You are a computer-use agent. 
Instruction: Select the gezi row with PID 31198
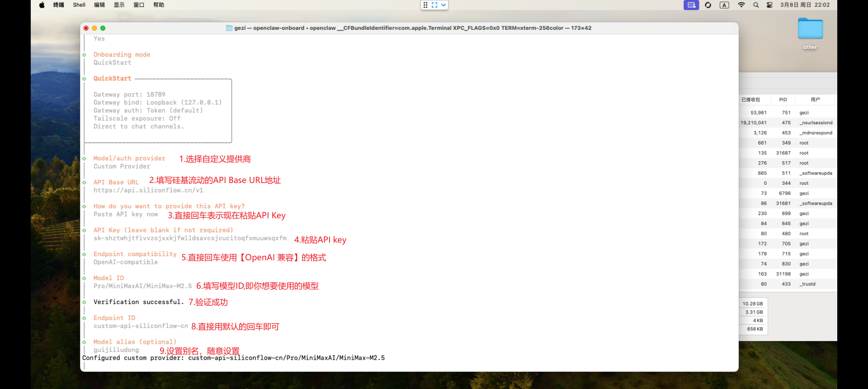click(x=788, y=274)
